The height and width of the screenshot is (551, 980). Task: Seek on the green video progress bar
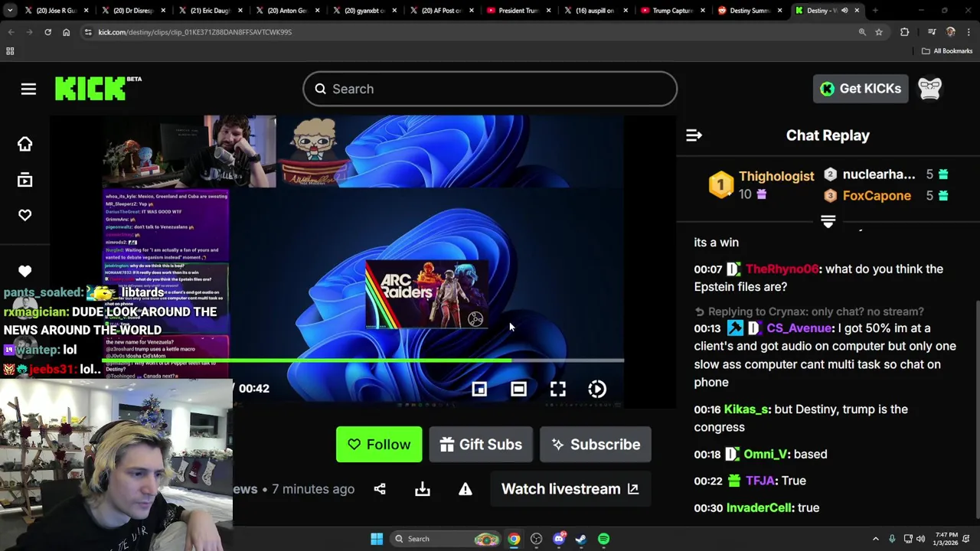point(363,360)
